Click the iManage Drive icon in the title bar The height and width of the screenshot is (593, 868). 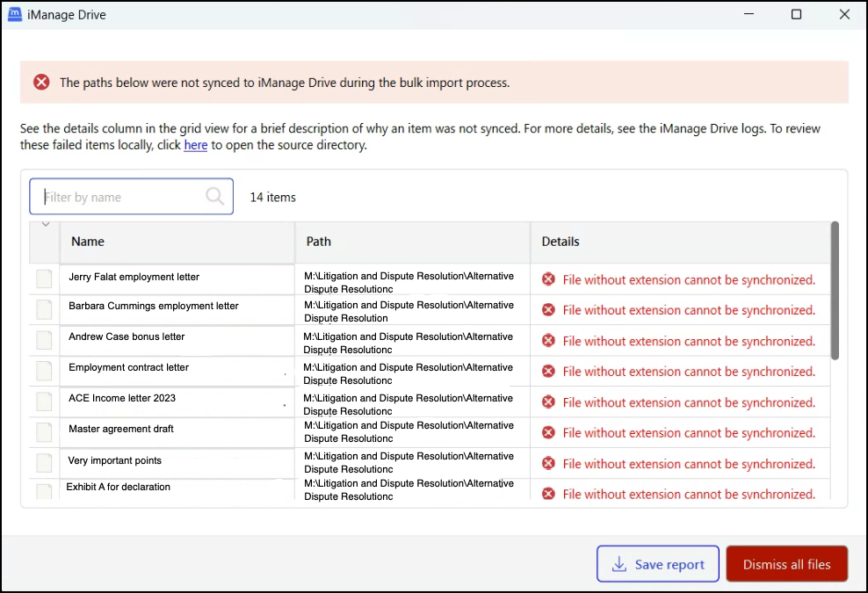[15, 14]
